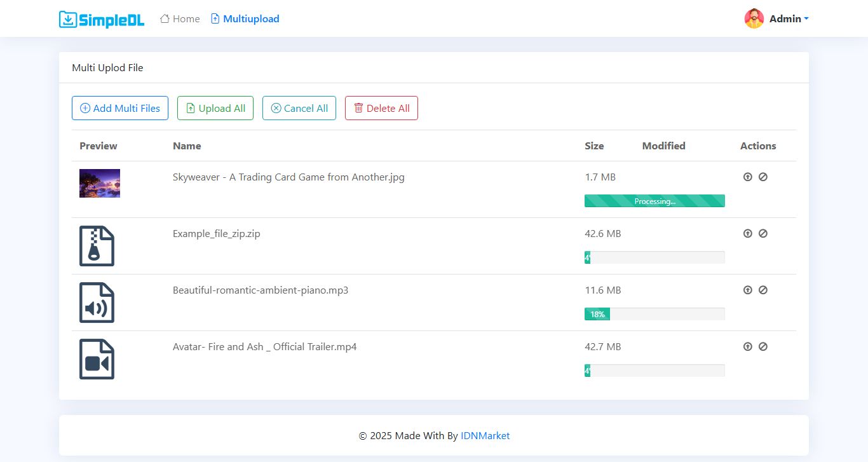Open the Multiupload menu item
Viewport: 868px width, 462px height.
245,19
